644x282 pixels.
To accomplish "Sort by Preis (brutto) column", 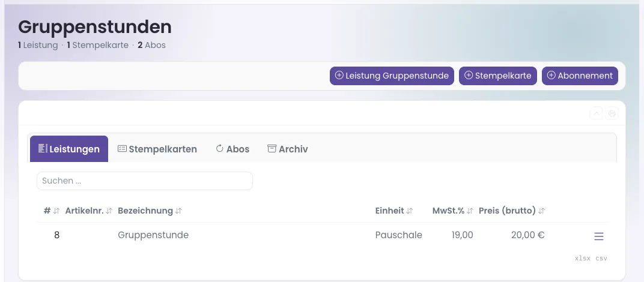I will tap(512, 211).
